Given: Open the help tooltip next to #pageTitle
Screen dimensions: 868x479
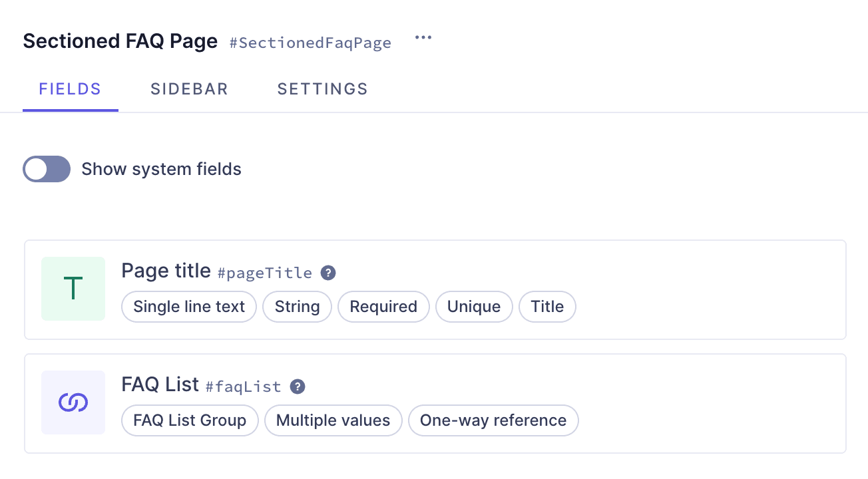Looking at the screenshot, I should (x=327, y=273).
